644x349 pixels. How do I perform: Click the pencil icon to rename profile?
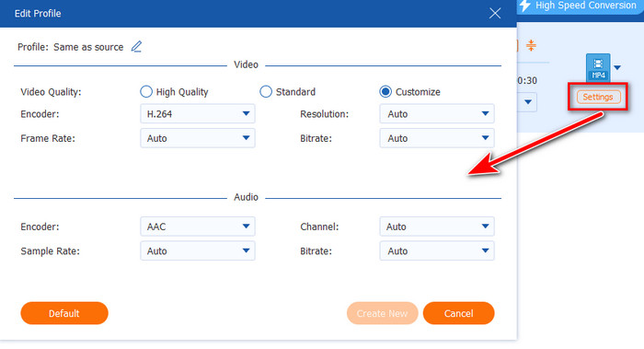pos(136,47)
